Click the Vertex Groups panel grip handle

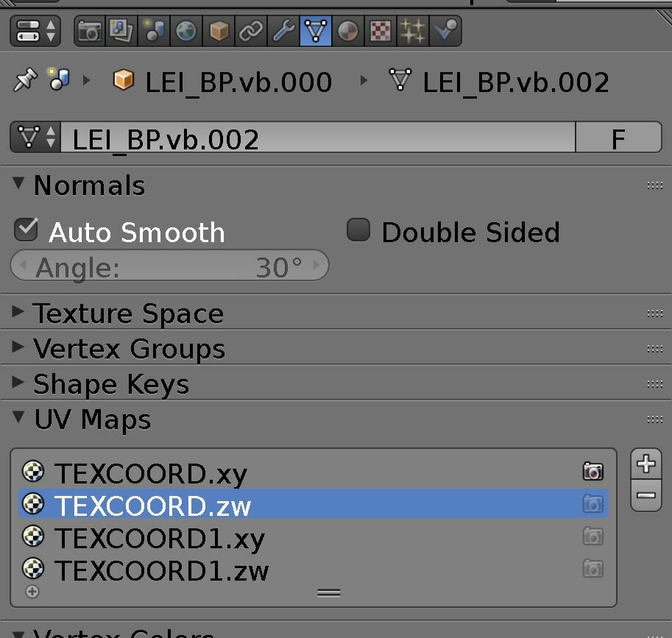pyautogui.click(x=655, y=349)
